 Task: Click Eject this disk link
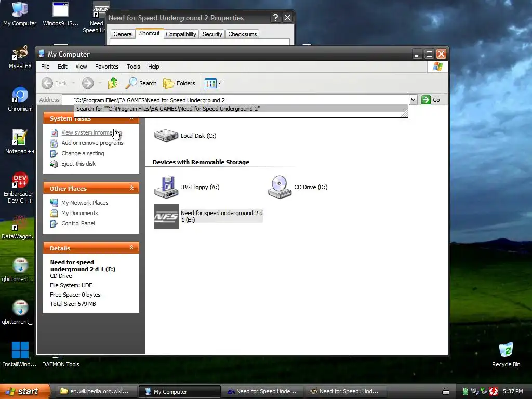click(78, 164)
